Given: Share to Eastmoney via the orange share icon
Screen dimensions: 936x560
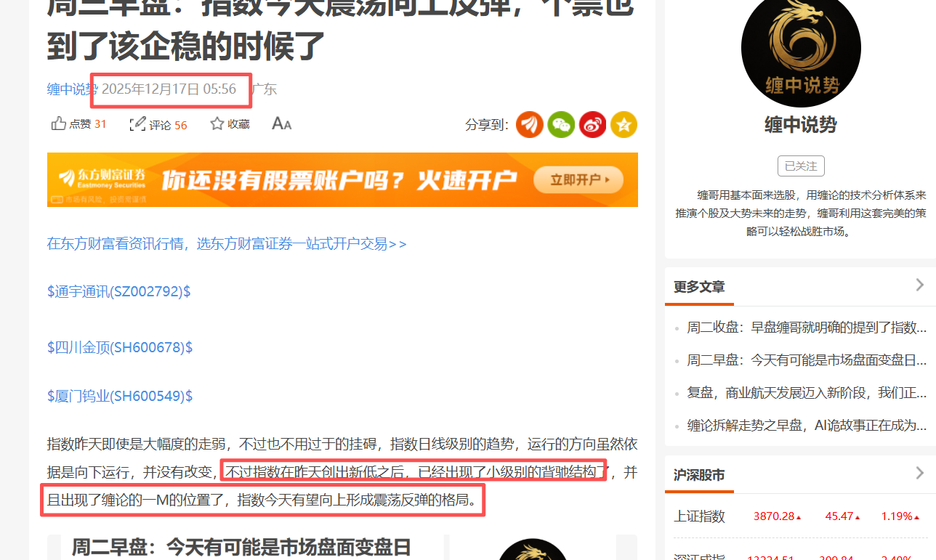Looking at the screenshot, I should click(x=530, y=124).
